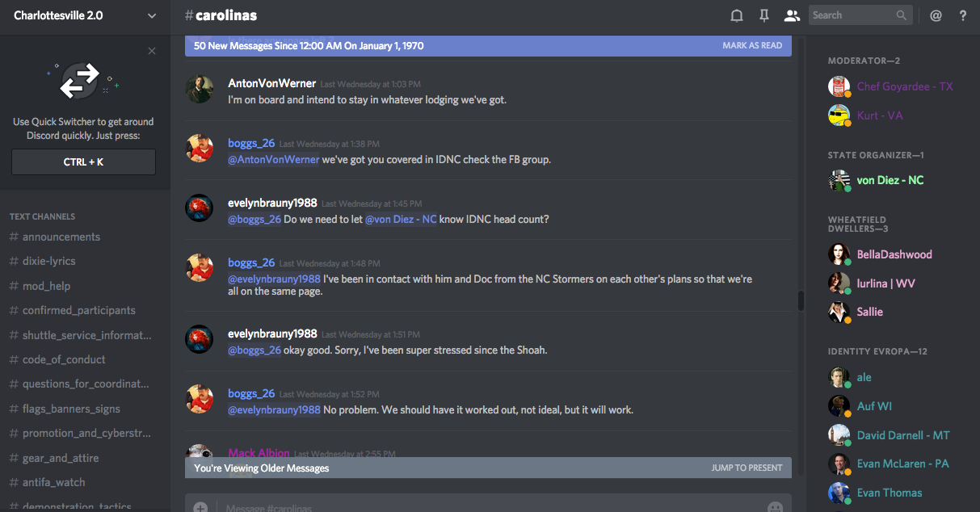980x512 pixels.
Task: Open recent mentions with the @ icon
Action: [x=936, y=15]
